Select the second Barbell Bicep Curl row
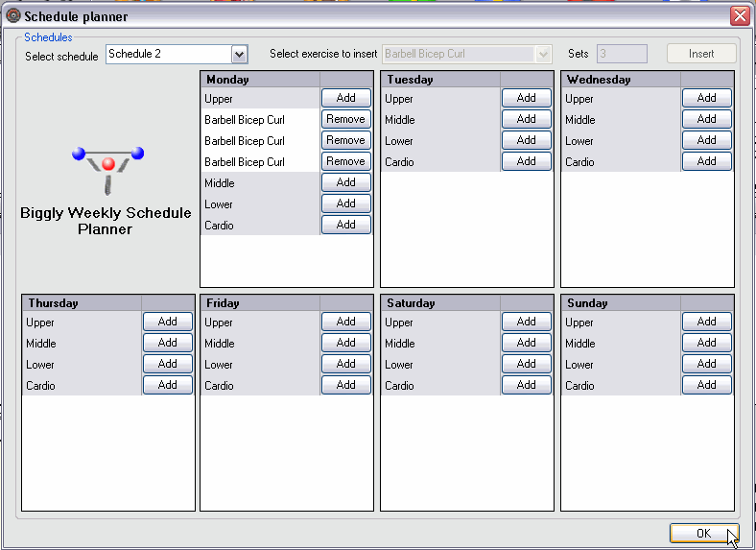 point(245,141)
